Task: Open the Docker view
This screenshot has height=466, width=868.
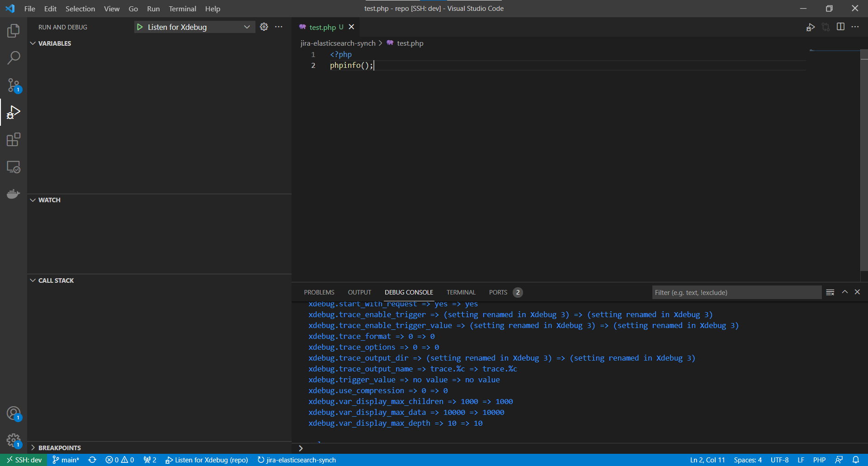Action: (x=14, y=194)
